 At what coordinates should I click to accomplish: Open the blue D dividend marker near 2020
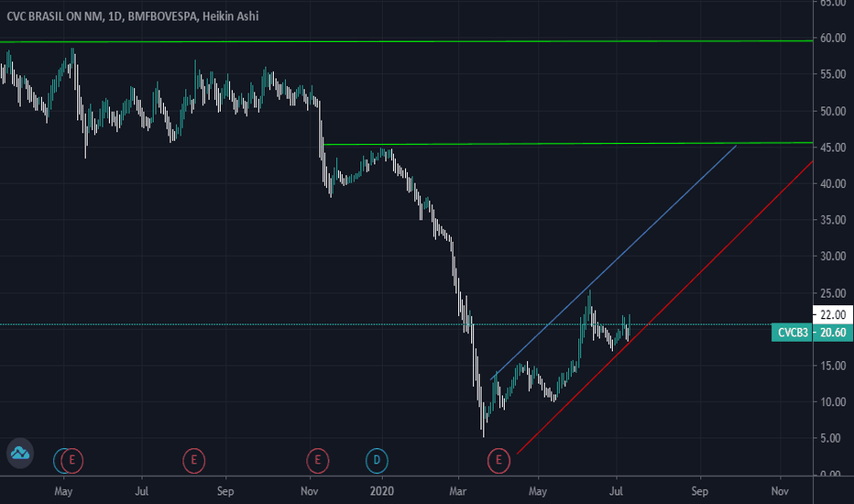click(377, 460)
